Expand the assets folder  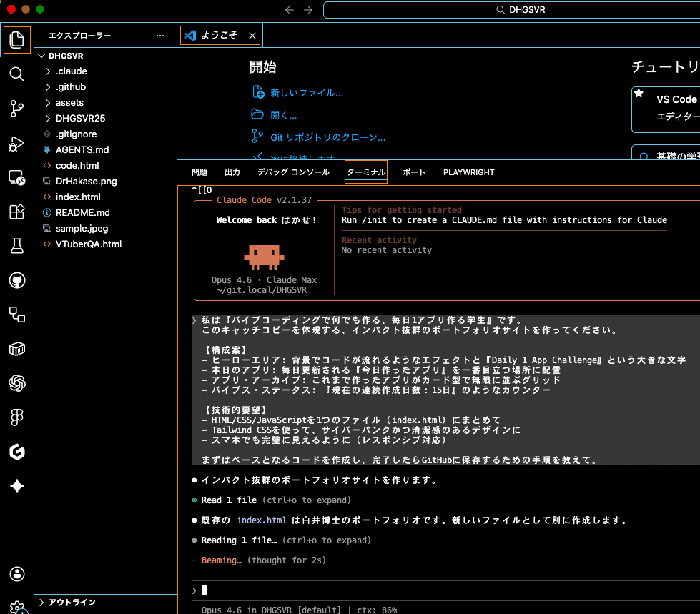[x=48, y=103]
